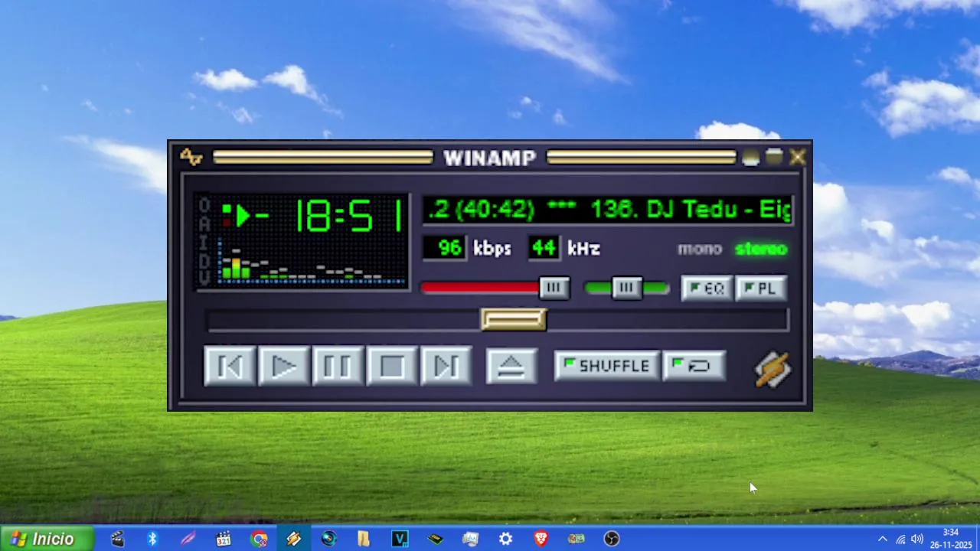Open the yellow folder taskbar icon
This screenshot has height=551, width=980.
(364, 539)
